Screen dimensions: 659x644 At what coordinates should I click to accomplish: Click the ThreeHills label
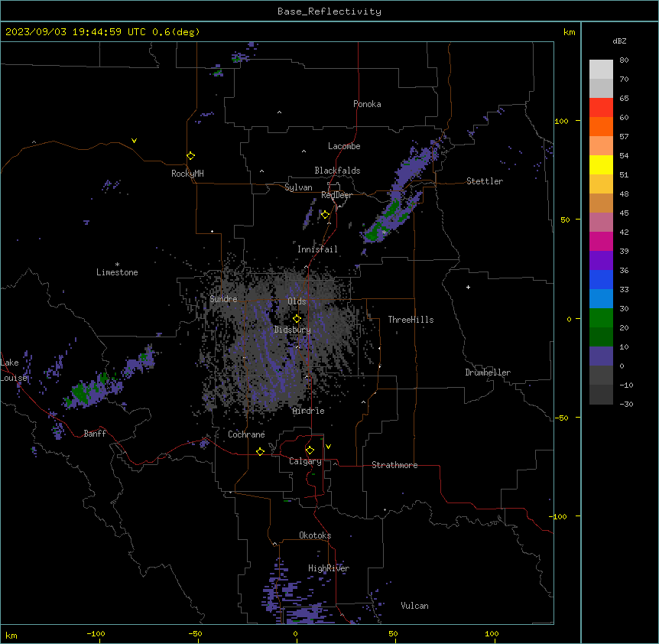pos(411,320)
